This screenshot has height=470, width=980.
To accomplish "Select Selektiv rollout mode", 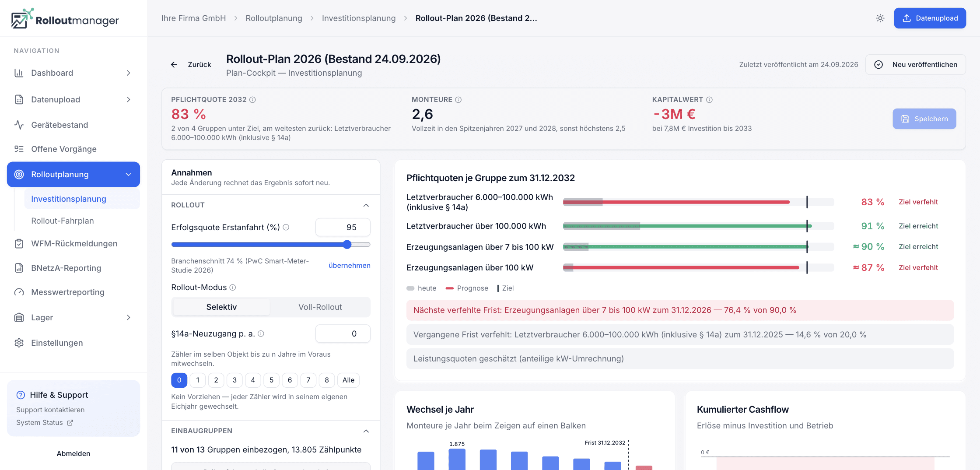I will (221, 307).
